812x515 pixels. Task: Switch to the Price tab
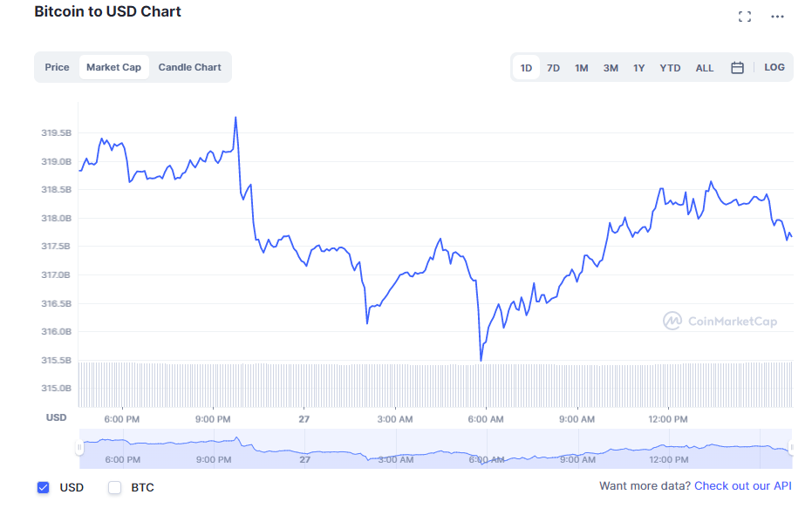(57, 67)
